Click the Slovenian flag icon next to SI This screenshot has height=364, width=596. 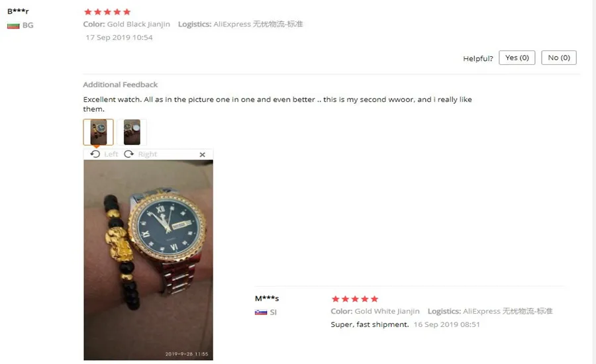tap(261, 312)
